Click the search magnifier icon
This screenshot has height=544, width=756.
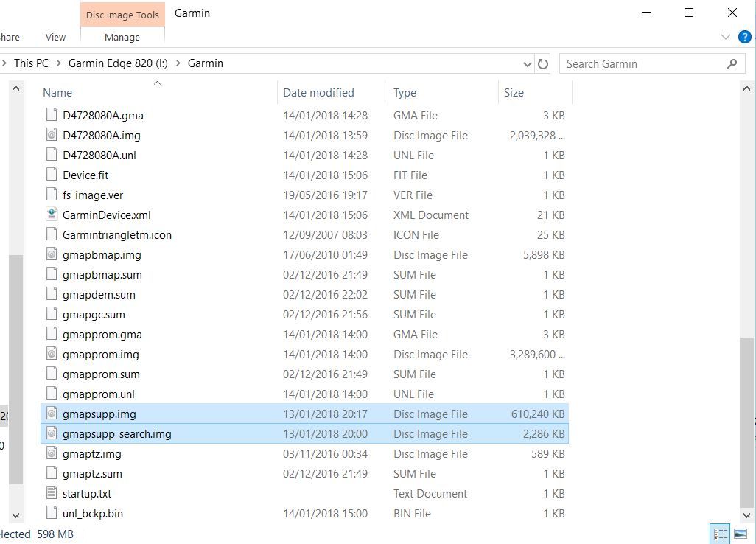point(732,63)
